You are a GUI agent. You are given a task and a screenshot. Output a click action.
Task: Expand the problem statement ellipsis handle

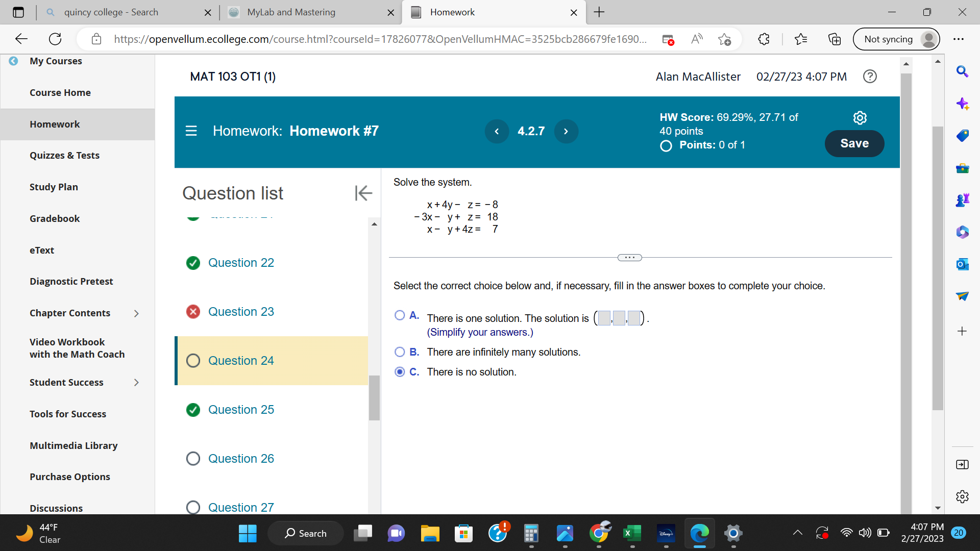click(x=629, y=258)
